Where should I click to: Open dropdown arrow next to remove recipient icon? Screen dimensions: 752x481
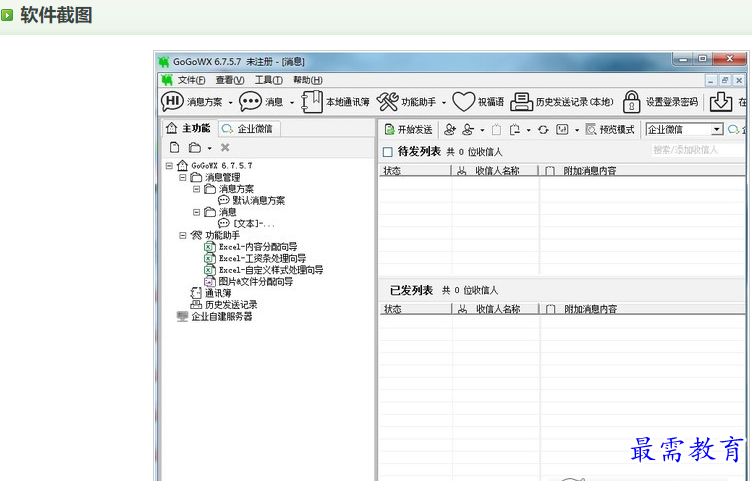[482, 130]
